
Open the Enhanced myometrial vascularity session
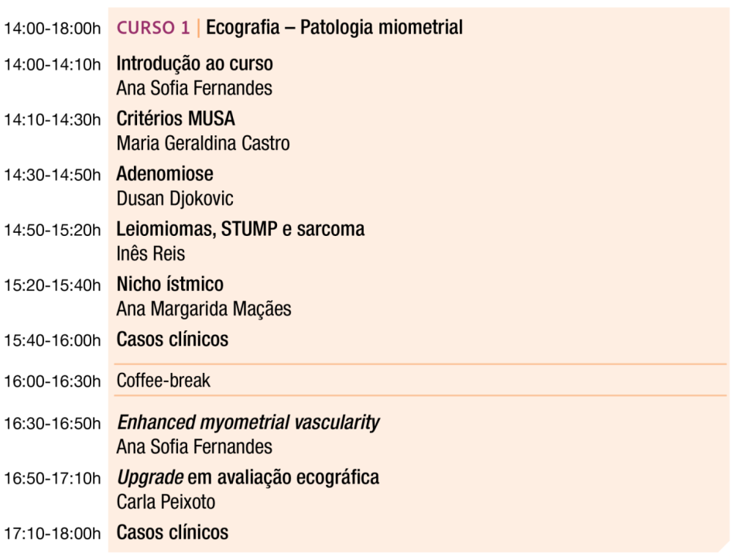click(x=248, y=422)
